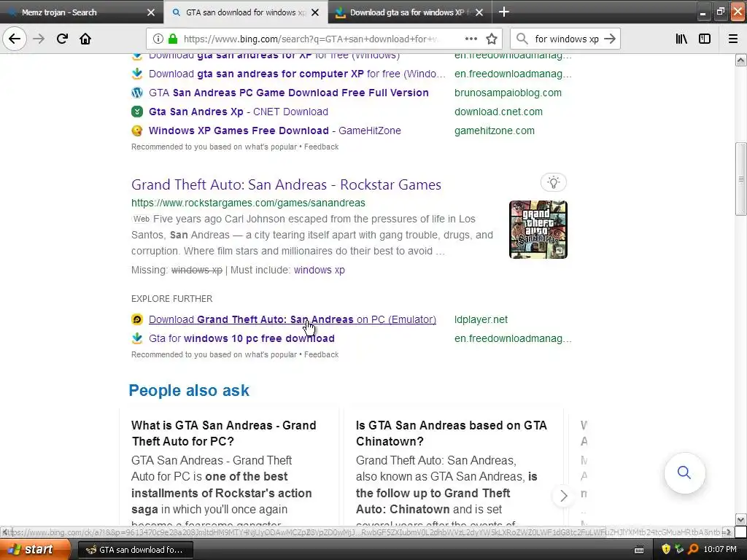Open the Library bookshelf icon

[x=681, y=39]
